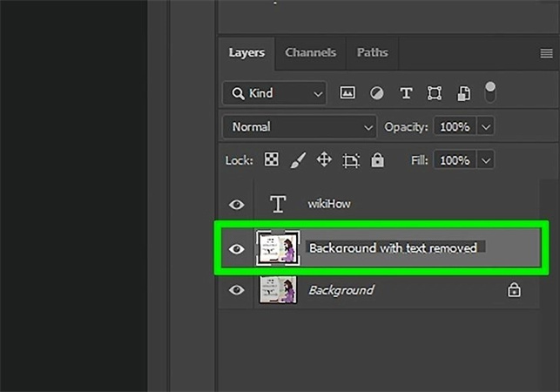
Task: Lock all padlock icon
Action: [x=377, y=159]
